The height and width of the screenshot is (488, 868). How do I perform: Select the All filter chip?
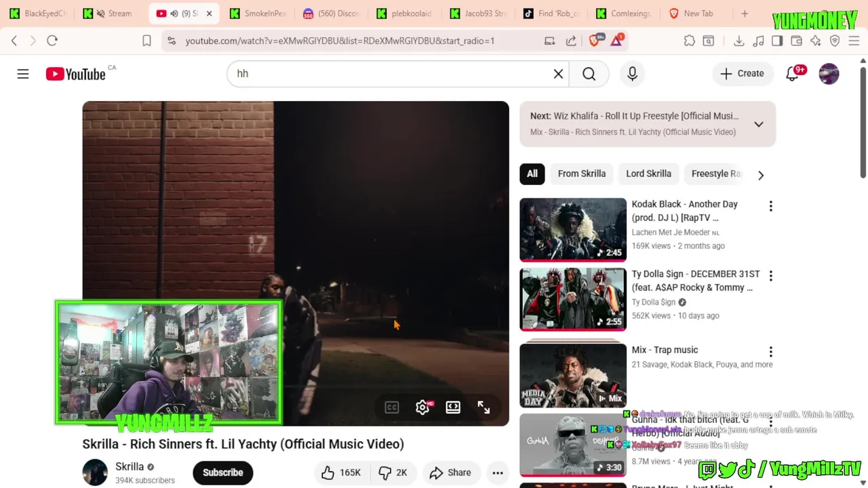(x=532, y=174)
